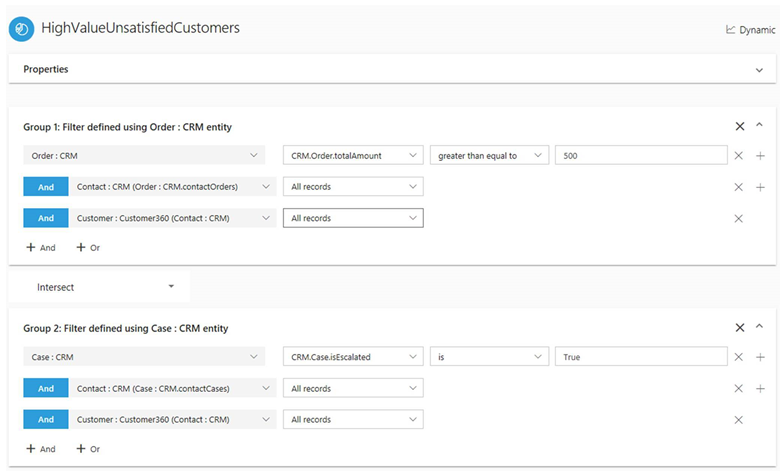Remove the isEscalated condition row
The width and height of the screenshot is (782, 471).
pos(739,357)
